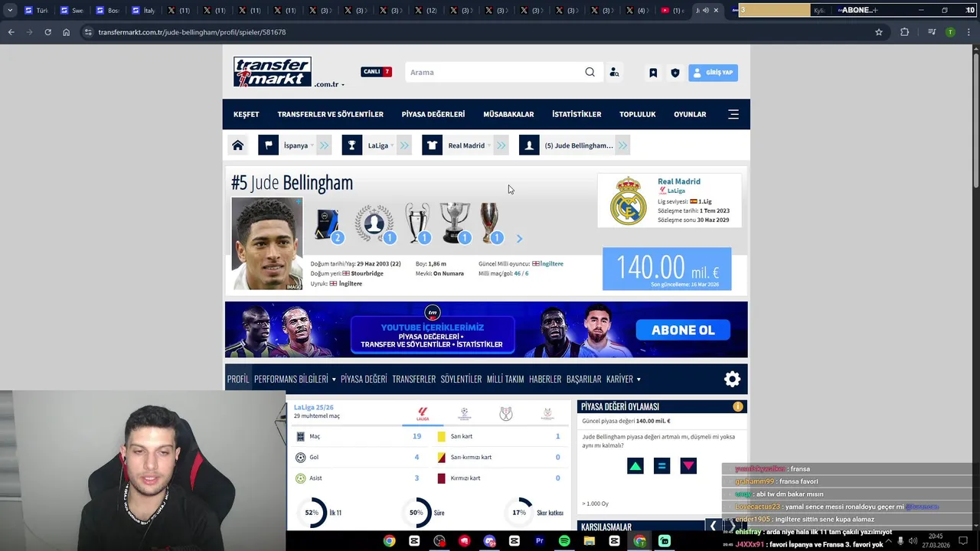The width and height of the screenshot is (980, 551).
Task: Vote market value down with pink arrow
Action: [688, 465]
